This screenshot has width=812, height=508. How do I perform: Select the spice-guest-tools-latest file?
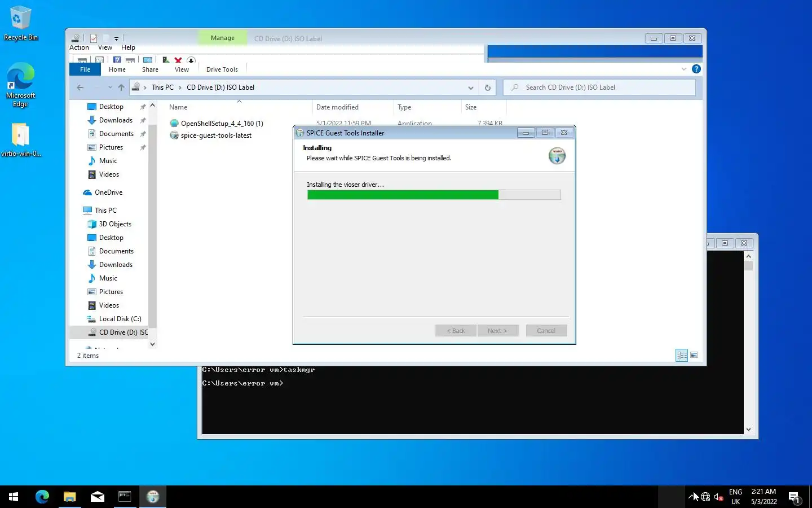(x=216, y=135)
